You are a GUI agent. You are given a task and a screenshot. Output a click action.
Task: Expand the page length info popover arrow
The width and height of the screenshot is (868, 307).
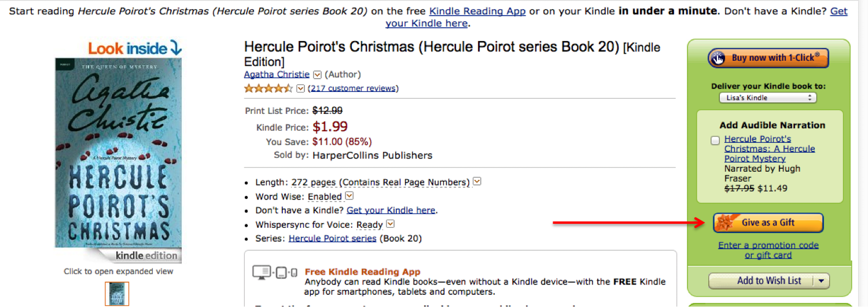pyautogui.click(x=477, y=182)
